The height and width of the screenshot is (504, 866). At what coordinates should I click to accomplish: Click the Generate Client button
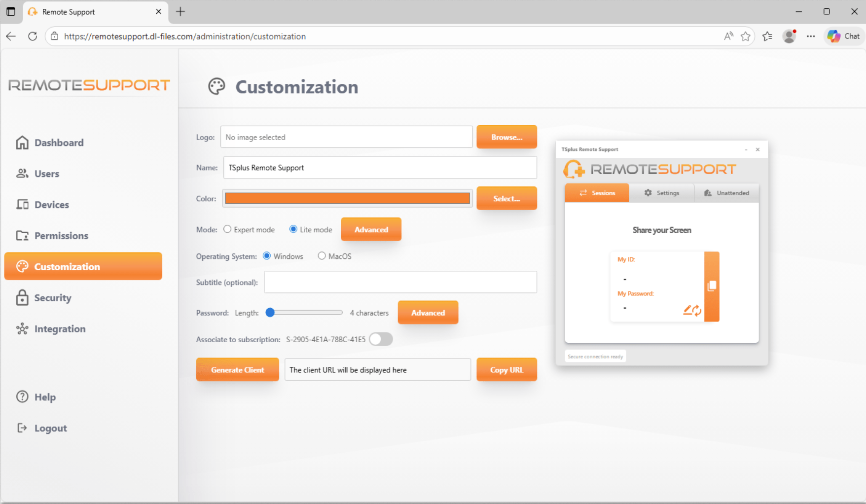pos(238,370)
